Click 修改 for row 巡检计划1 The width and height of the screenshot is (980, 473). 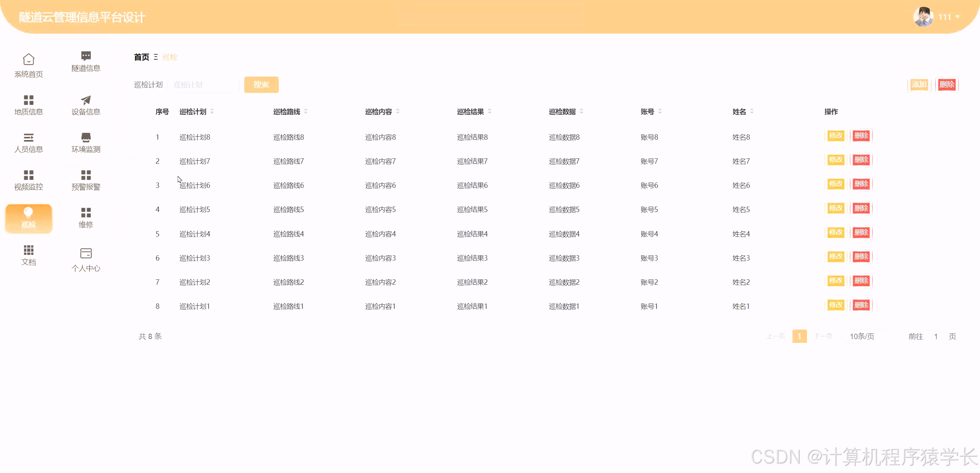[836, 305]
